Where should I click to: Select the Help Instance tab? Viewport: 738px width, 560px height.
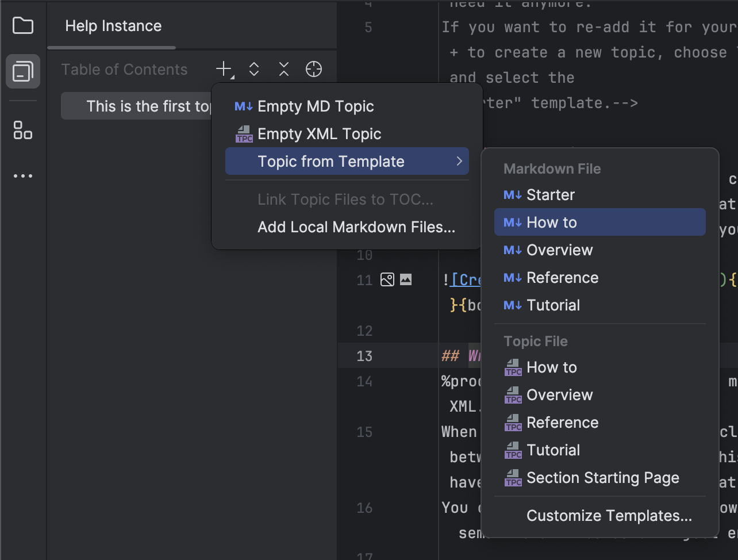tap(113, 26)
